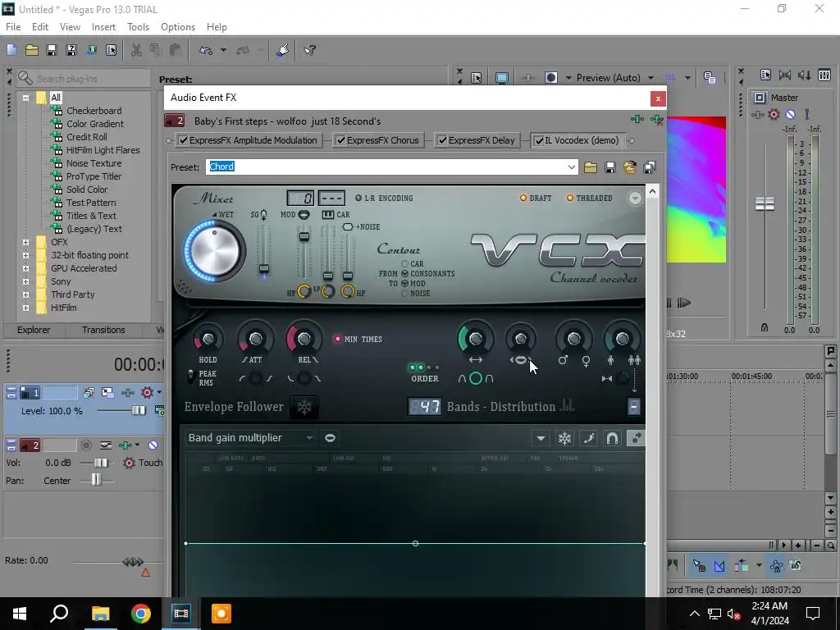This screenshot has height=630, width=840.
Task: Expand Third Party folder
Action: (x=25, y=294)
